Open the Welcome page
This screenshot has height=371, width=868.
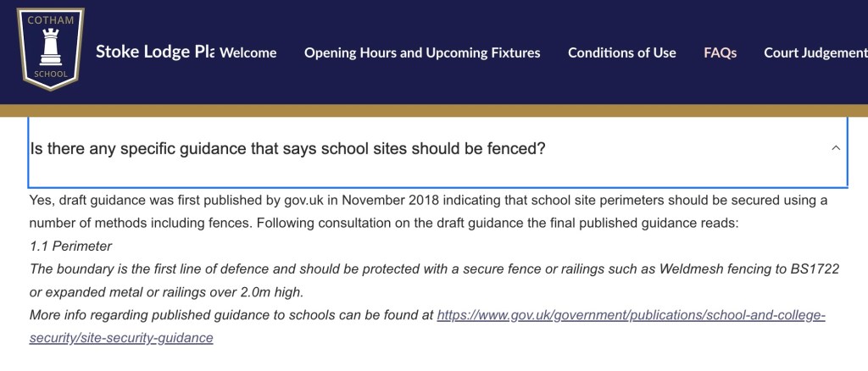point(248,53)
